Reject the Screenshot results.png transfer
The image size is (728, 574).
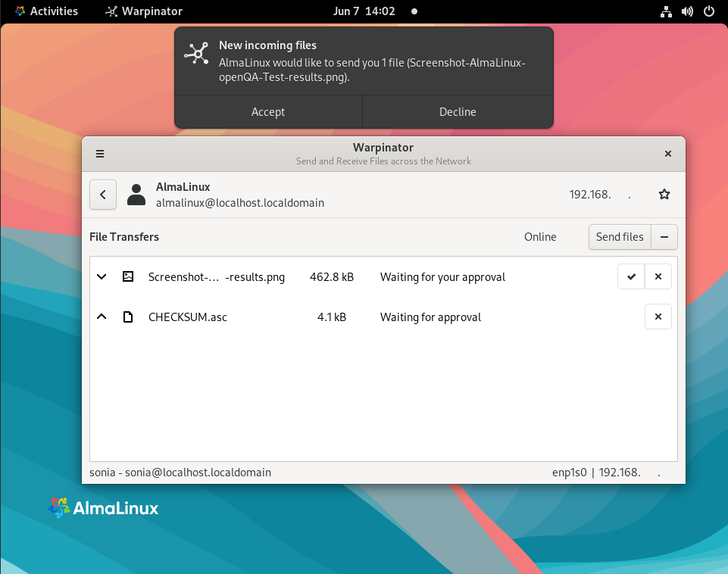tap(658, 277)
